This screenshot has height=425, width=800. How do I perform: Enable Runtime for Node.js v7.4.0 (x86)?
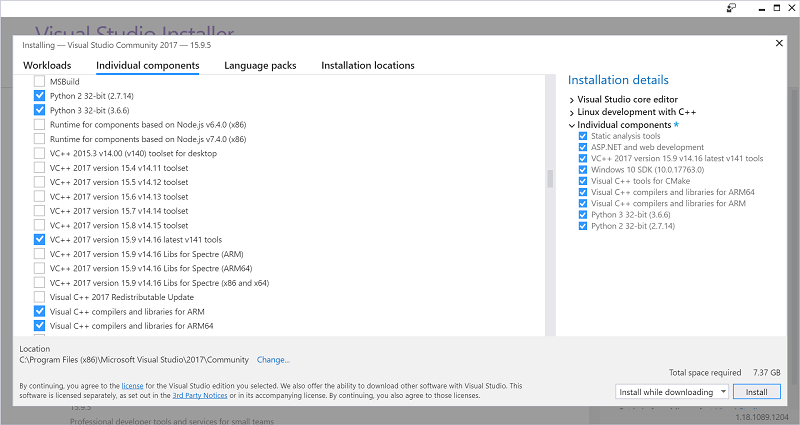[x=39, y=139]
